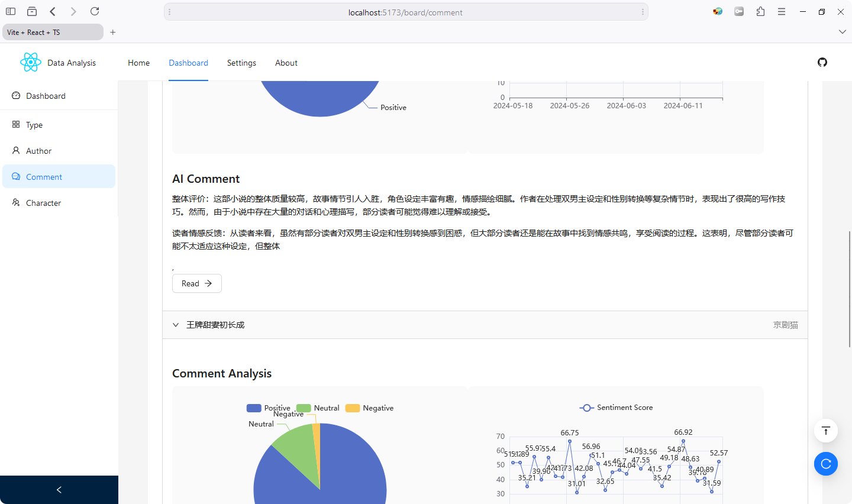Click the colorful extension icon in toolbar

[x=718, y=11]
